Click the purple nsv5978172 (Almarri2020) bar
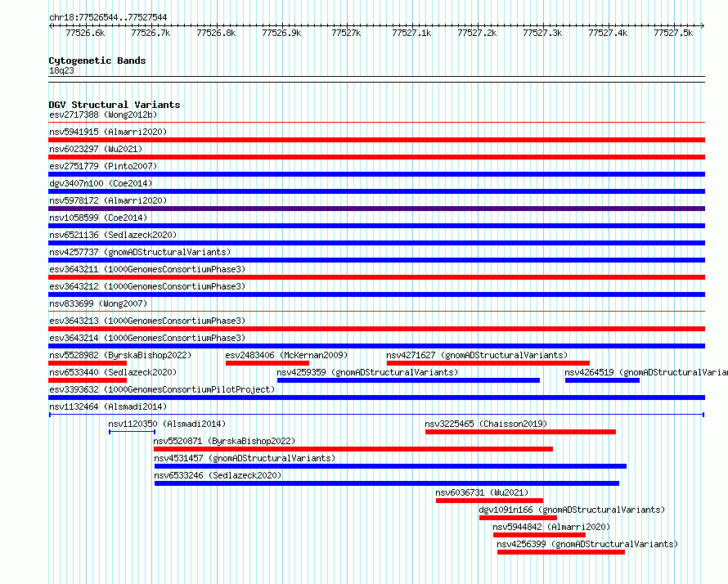Image resolution: width=728 pixels, height=584 pixels. [376, 209]
